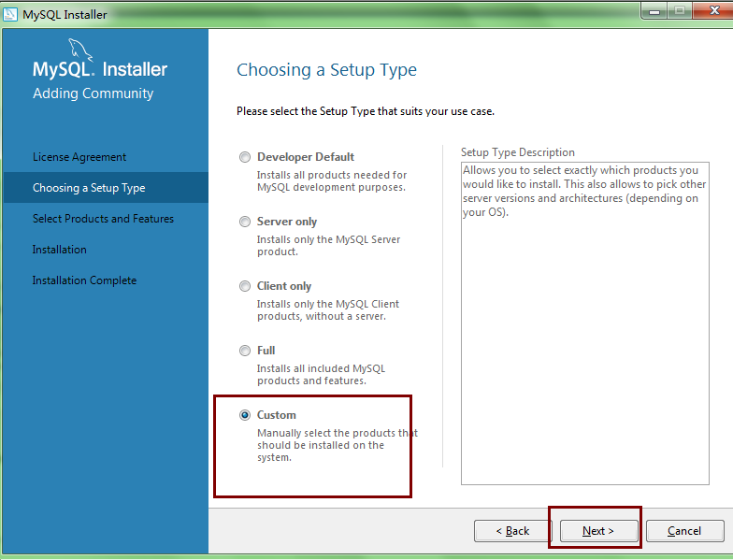Image resolution: width=733 pixels, height=560 pixels.
Task: Click the 'Installs all included MySQL' text
Action: (322, 374)
